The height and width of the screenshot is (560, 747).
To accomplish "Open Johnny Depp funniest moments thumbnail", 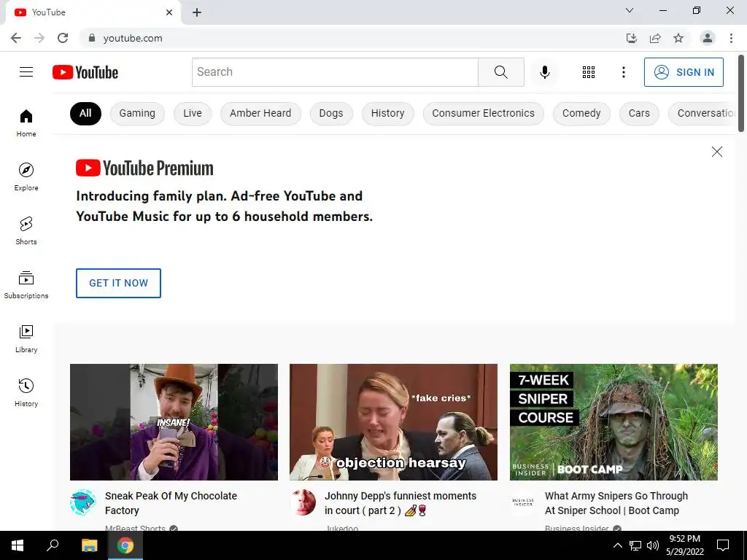I will [393, 422].
